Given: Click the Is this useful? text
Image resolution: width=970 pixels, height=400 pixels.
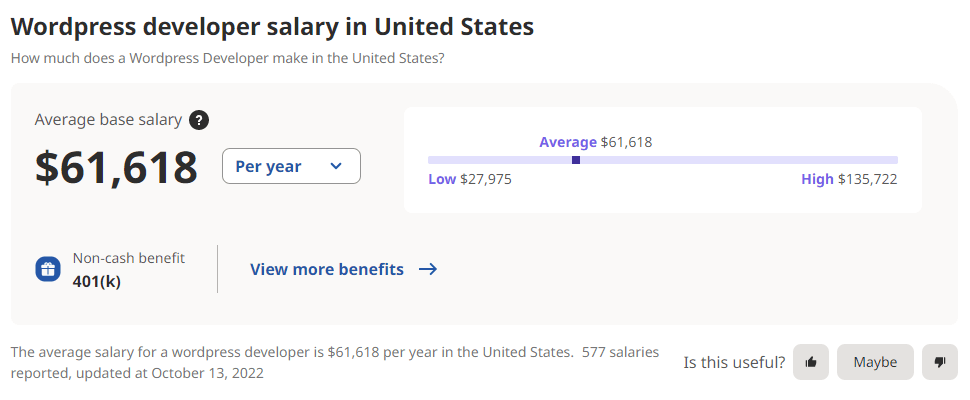Looking at the screenshot, I should pyautogui.click(x=734, y=362).
